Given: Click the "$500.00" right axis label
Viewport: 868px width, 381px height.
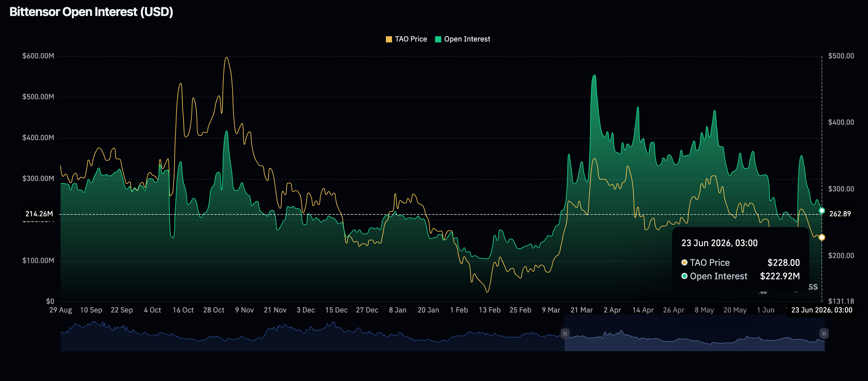Looking at the screenshot, I should (x=841, y=56).
